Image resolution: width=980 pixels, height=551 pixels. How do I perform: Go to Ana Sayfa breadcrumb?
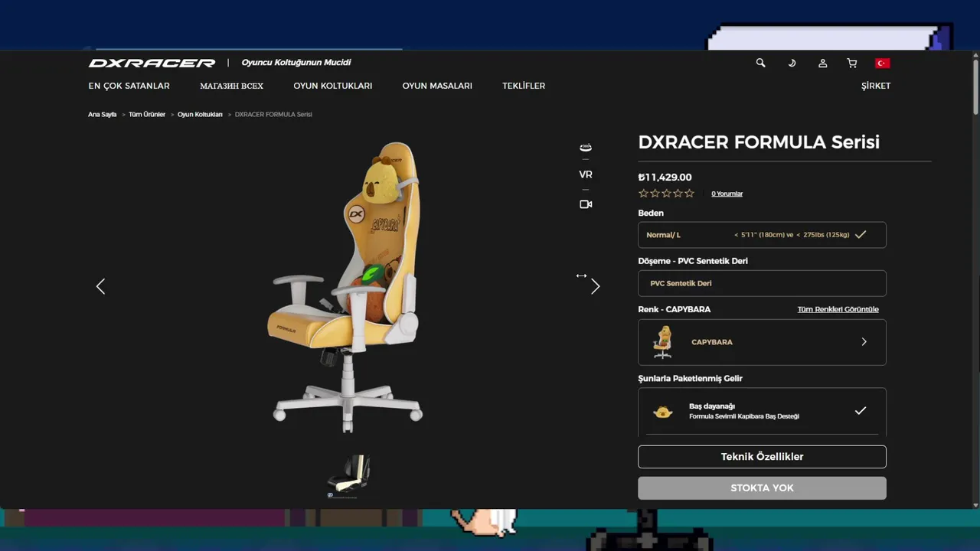pos(102,114)
